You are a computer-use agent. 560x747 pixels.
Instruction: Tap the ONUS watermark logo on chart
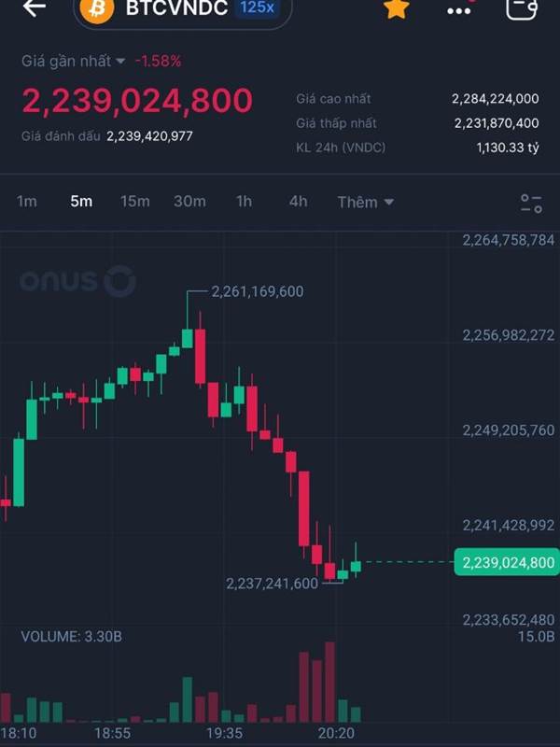[77, 280]
